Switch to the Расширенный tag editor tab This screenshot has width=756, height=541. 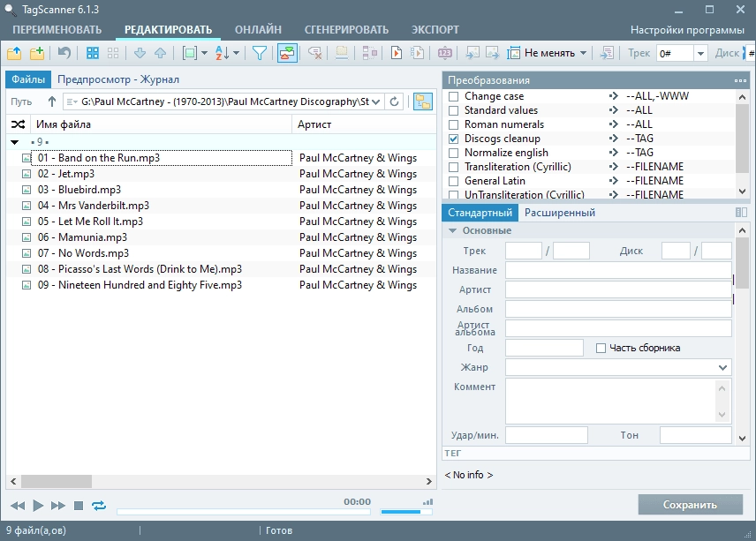click(x=560, y=213)
